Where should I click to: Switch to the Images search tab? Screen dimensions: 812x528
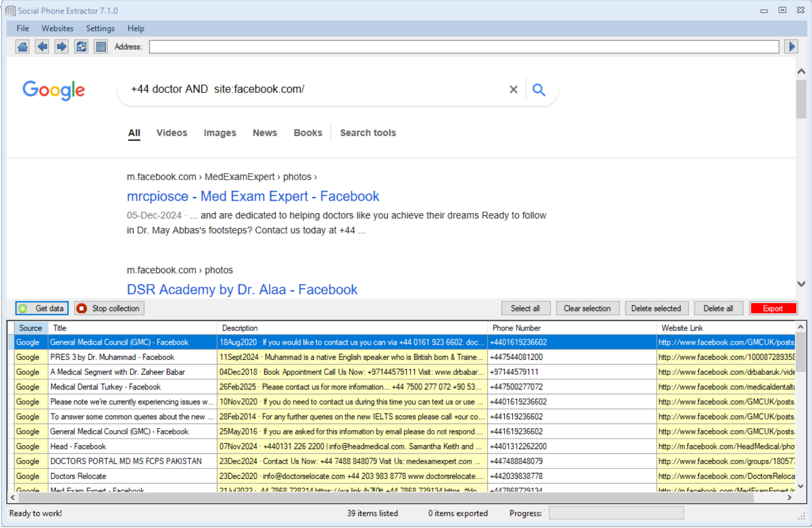tap(220, 133)
